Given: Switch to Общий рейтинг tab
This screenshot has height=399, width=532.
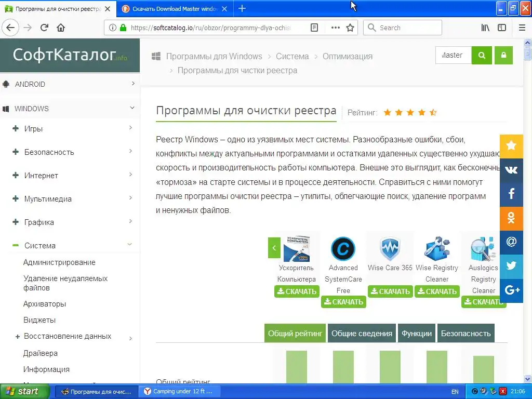Looking at the screenshot, I should [x=295, y=334].
